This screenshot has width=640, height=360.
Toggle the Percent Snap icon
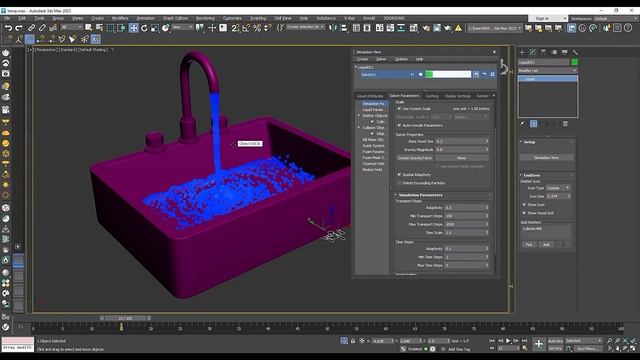[257, 28]
